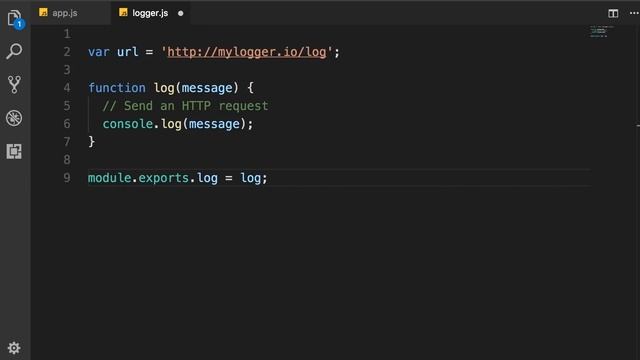This screenshot has width=640, height=360.
Task: Open the http://mylogger.io/log link
Action: click(x=247, y=52)
